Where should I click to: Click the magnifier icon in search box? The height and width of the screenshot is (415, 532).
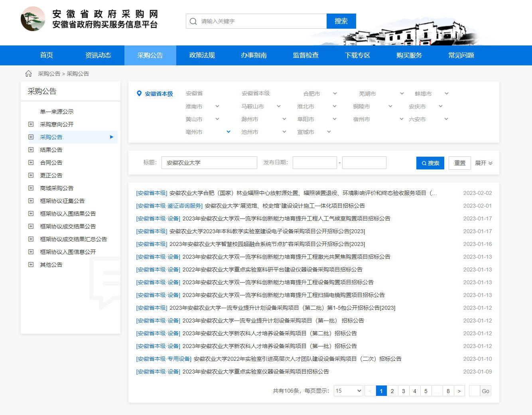pos(193,22)
